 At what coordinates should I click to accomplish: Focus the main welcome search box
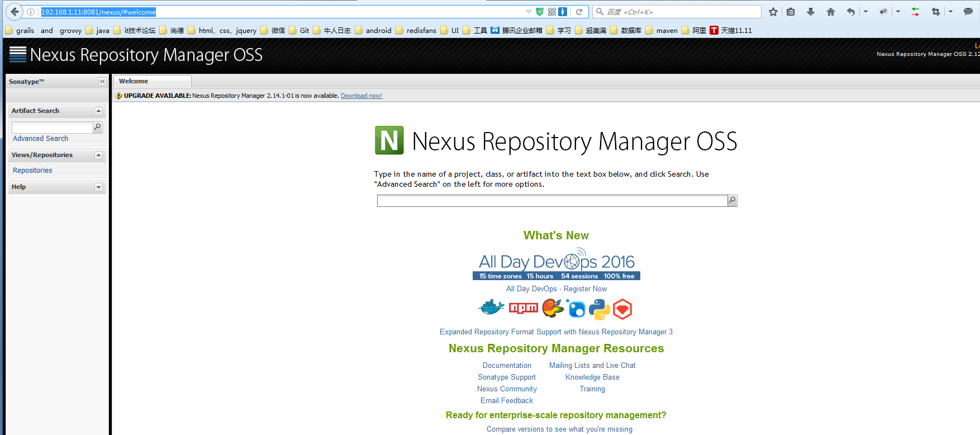tap(552, 201)
